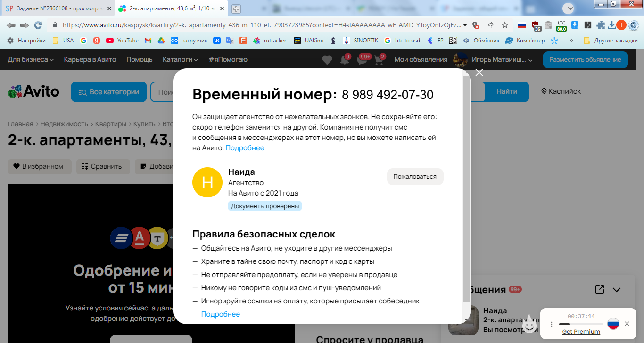Open the LTC 80.0 extension icon
The image size is (644, 343).
point(561,25)
